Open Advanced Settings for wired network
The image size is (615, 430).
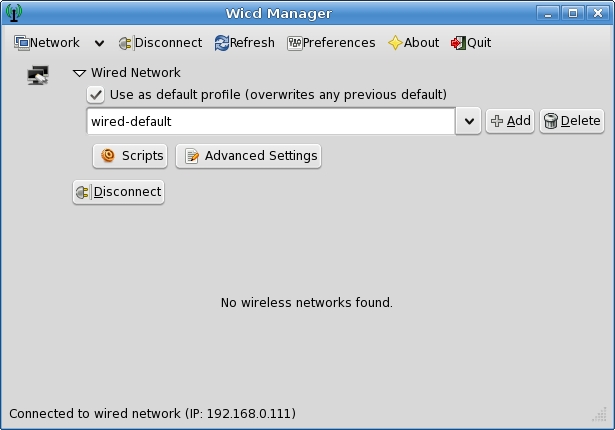tap(249, 156)
